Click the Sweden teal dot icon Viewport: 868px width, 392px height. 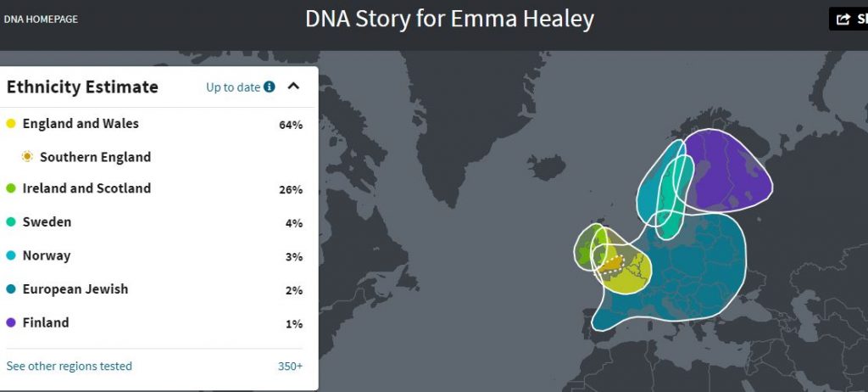pos(11,221)
